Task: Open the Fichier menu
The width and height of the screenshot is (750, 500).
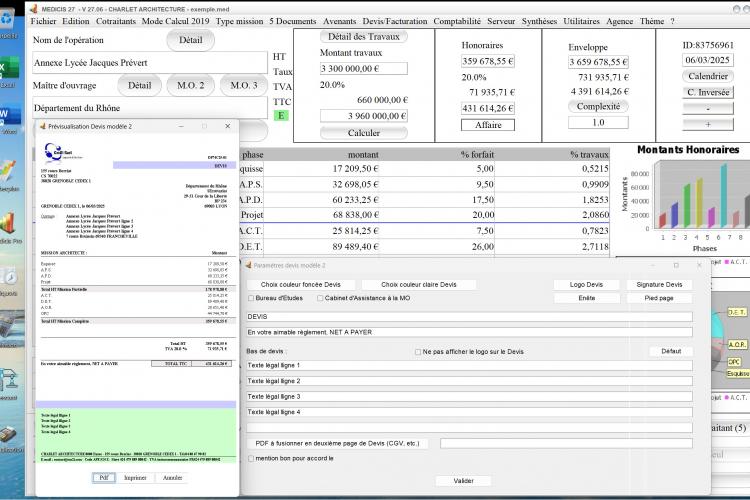Action: 43,21
